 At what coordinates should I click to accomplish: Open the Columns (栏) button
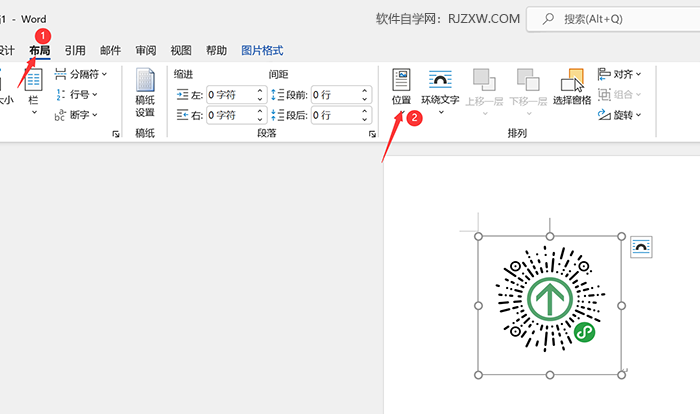click(33, 92)
